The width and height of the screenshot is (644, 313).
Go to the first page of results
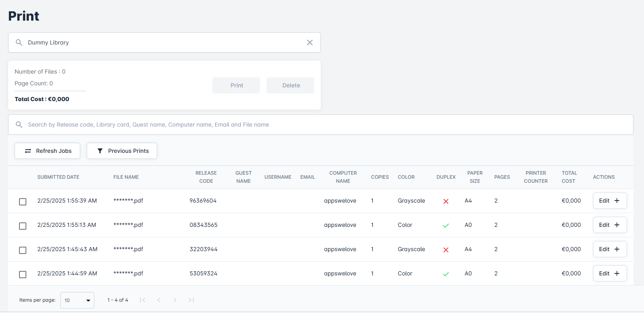click(143, 300)
